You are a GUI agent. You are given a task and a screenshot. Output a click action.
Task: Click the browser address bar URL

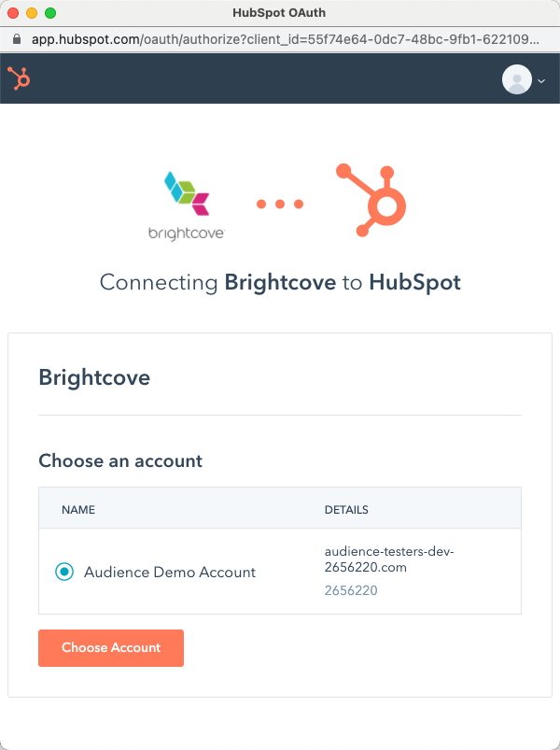coord(280,40)
